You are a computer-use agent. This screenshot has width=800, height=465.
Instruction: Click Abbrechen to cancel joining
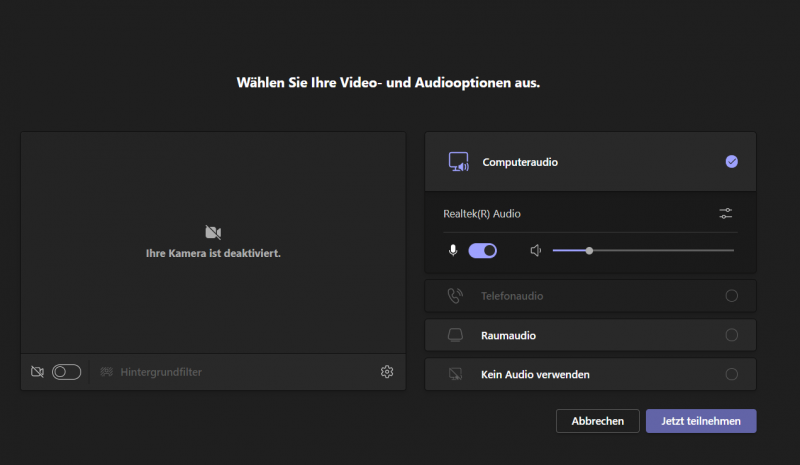598,421
